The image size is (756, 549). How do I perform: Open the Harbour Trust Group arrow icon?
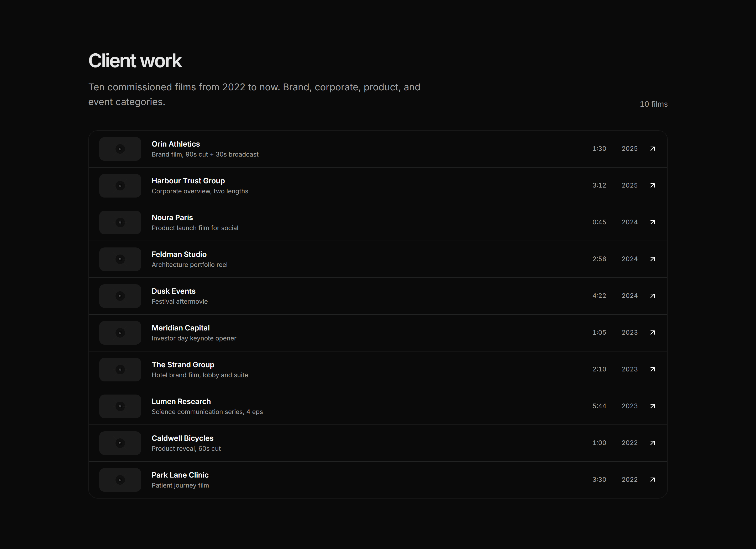coord(652,185)
